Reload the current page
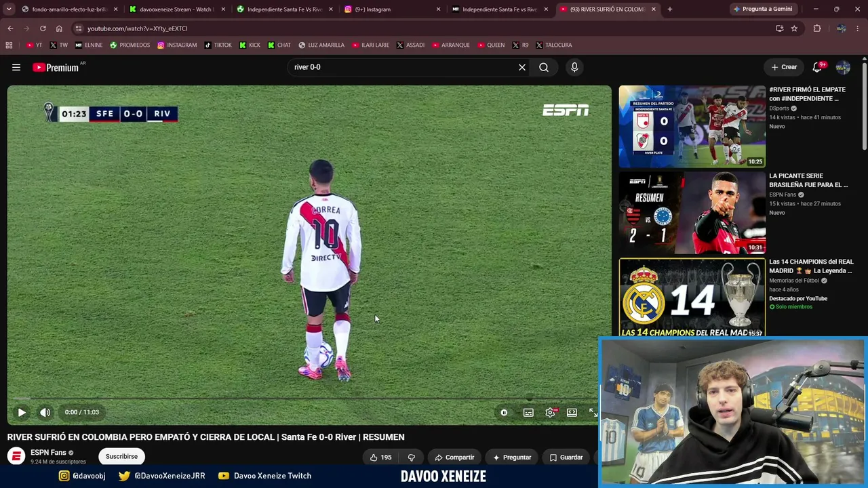Image resolution: width=868 pixels, height=488 pixels. tap(43, 28)
